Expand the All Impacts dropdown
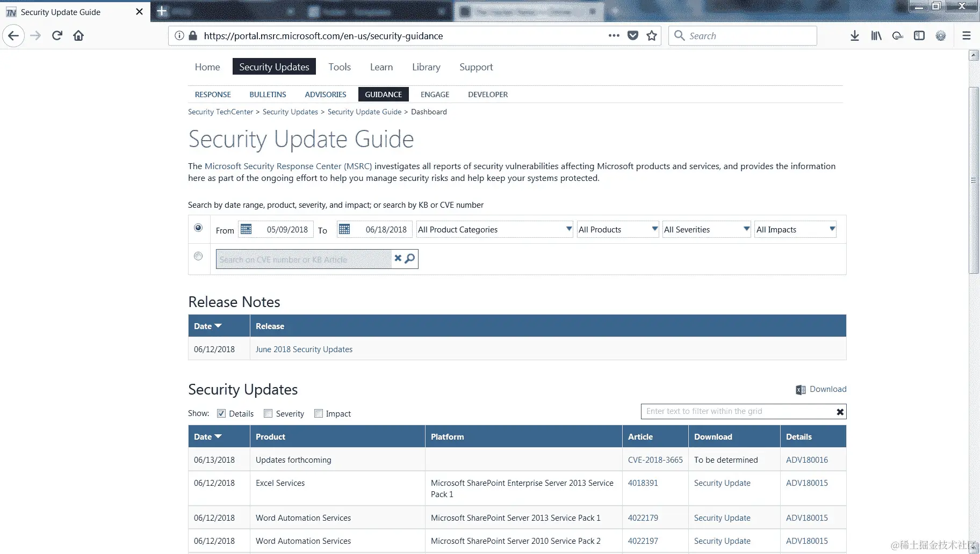980x554 pixels. (796, 229)
